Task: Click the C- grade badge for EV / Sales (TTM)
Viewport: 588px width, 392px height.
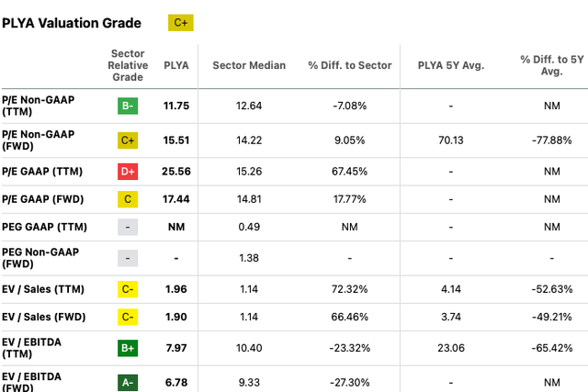Action: pos(128,289)
